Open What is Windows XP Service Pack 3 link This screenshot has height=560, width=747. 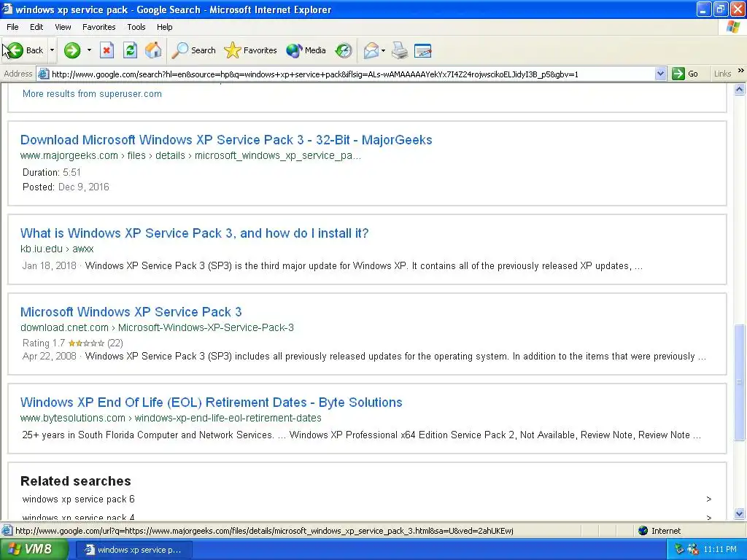[194, 233]
